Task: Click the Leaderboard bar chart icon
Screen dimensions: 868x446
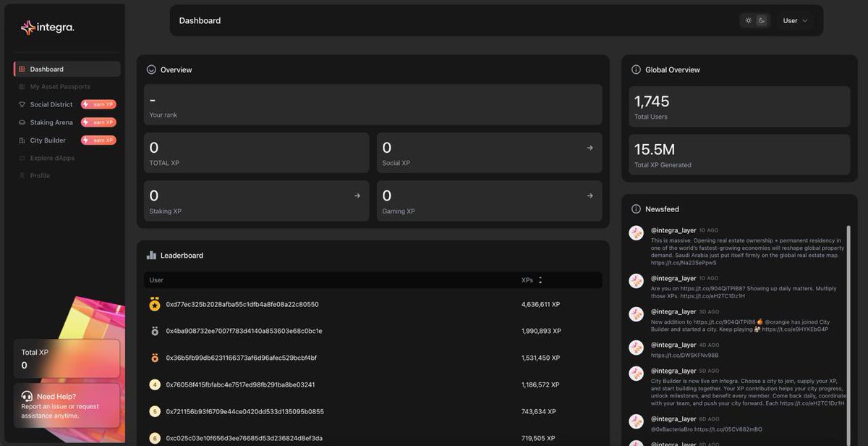Action: (151, 255)
